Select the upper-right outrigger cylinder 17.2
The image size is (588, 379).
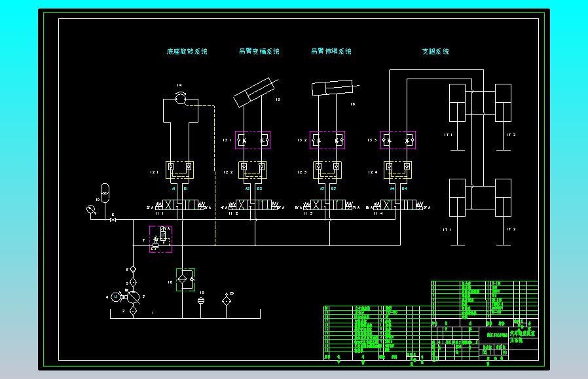click(x=504, y=117)
